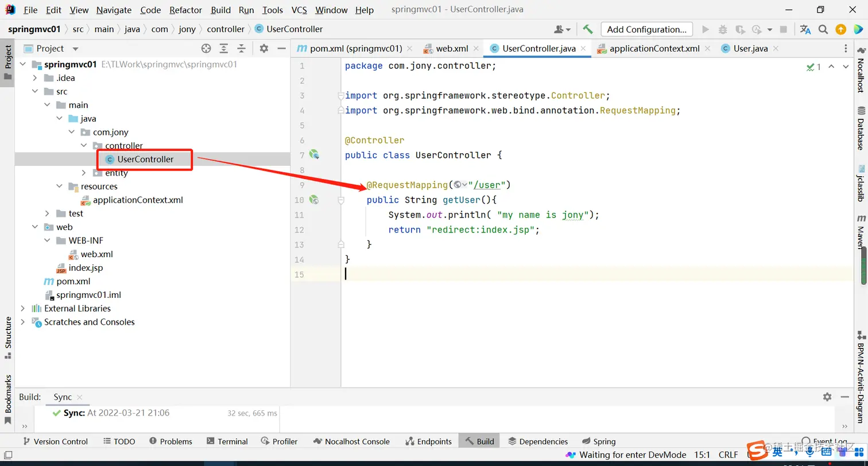The height and width of the screenshot is (466, 868).
Task: Click the problems checkmark indicator in editor
Action: click(813, 67)
